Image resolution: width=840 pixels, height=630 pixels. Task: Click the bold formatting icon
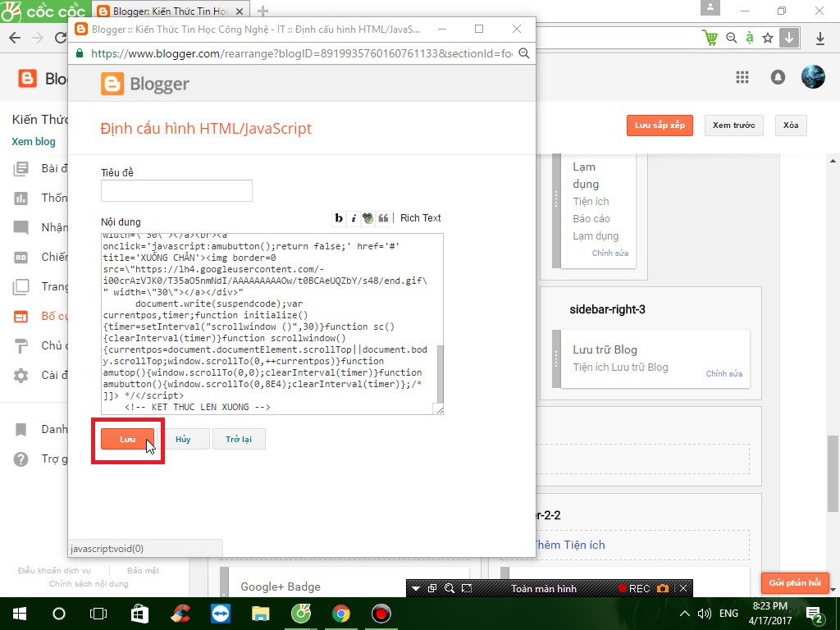(339, 218)
